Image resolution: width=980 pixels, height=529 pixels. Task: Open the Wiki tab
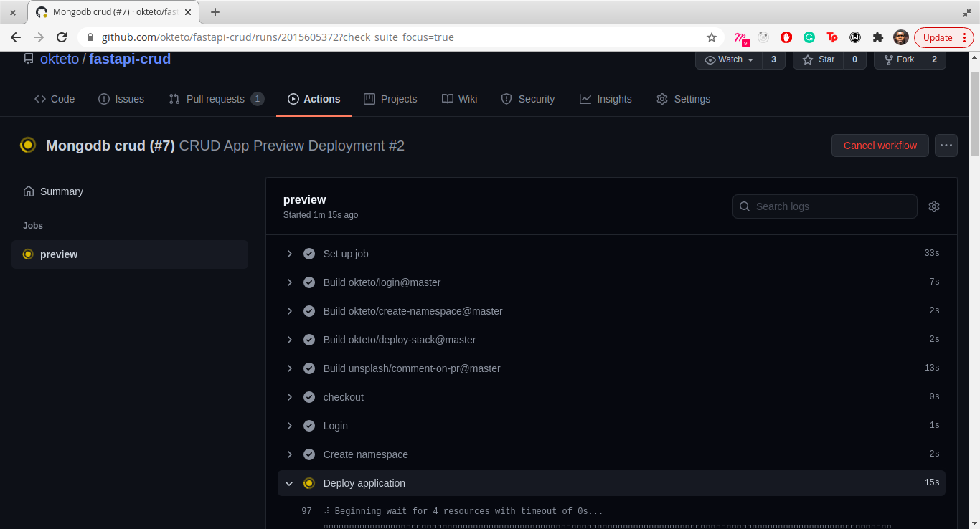pyautogui.click(x=460, y=99)
